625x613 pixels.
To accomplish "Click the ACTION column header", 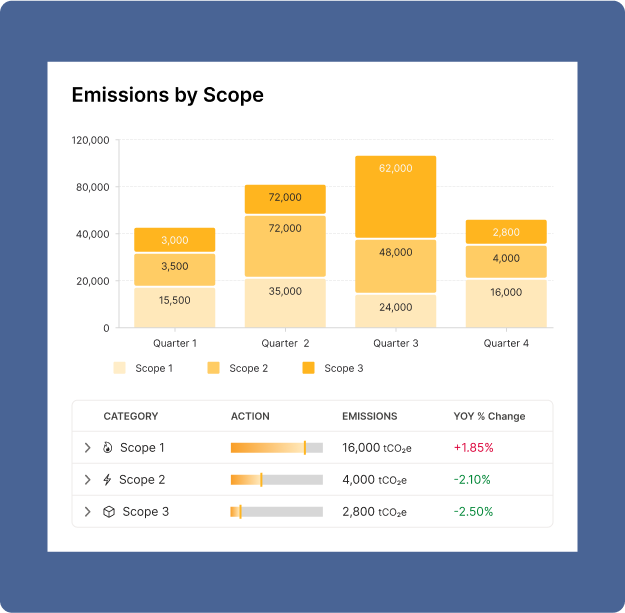I will click(250, 416).
